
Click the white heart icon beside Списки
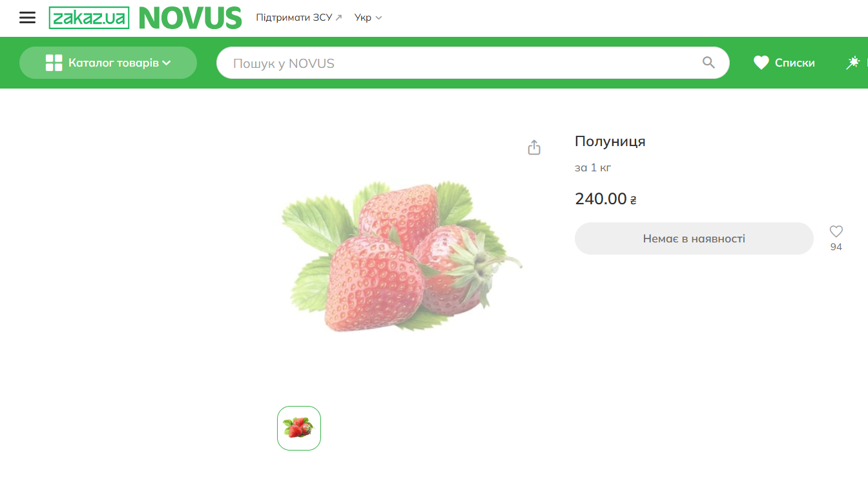[x=761, y=63]
